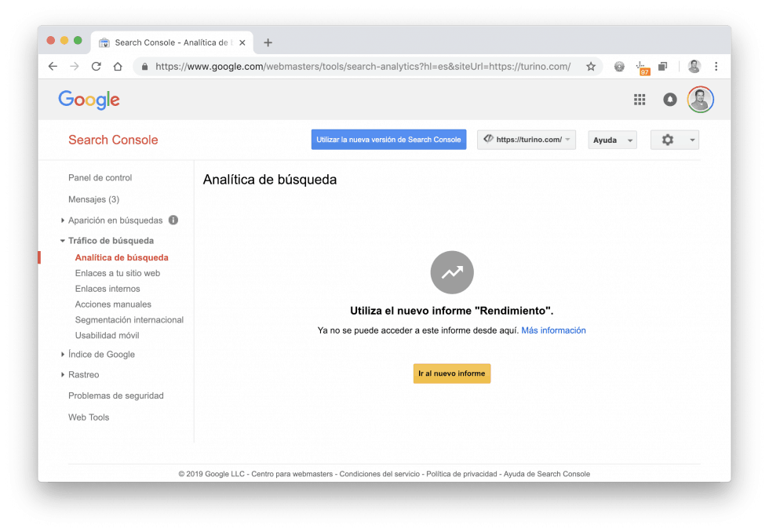Viewport: 769px width, 532px height.
Task: Follow the Más información link
Action: click(553, 330)
